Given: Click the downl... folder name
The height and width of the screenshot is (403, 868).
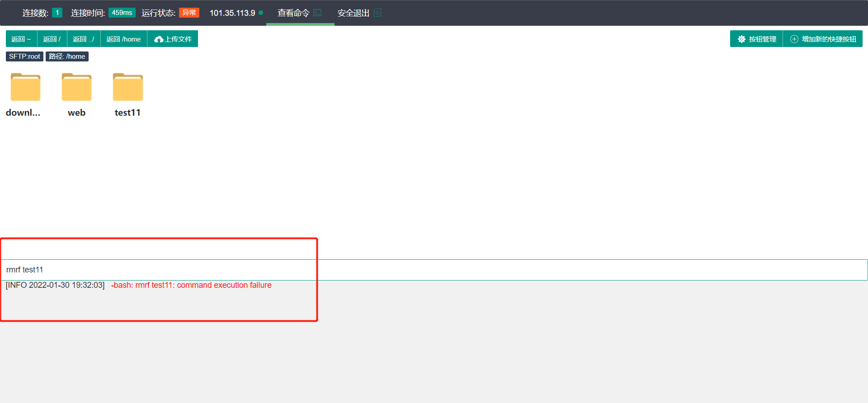Looking at the screenshot, I should pos(23,112).
